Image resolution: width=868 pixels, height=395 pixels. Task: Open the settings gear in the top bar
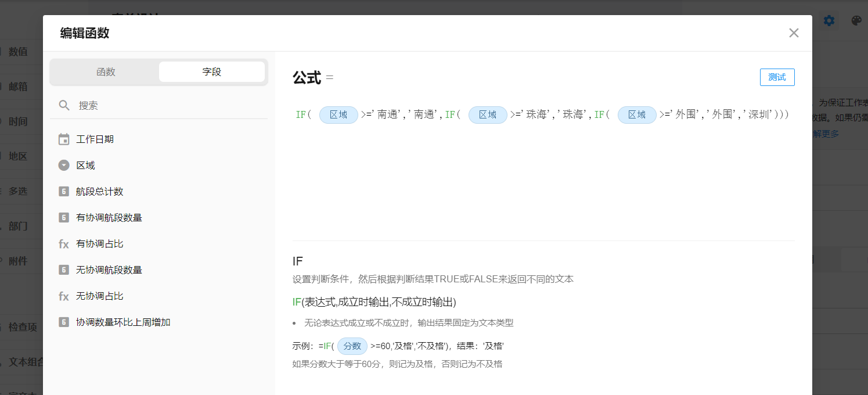coord(829,20)
